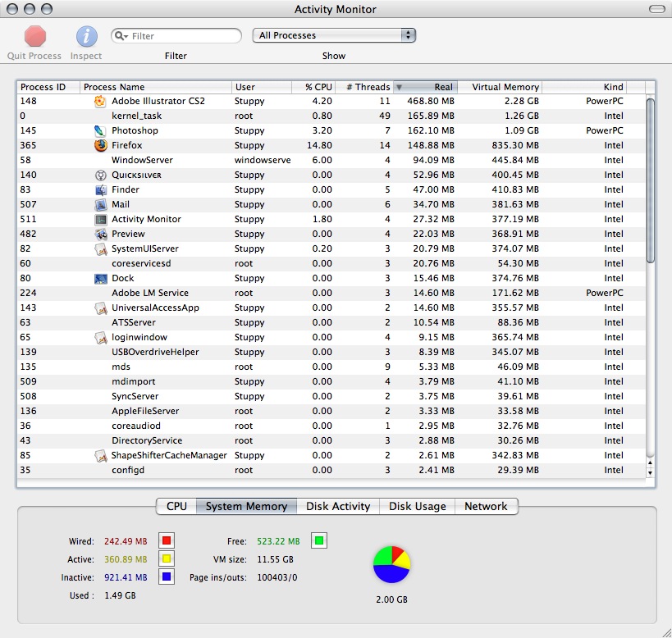Sort by # Threads column header
This screenshot has width=672, height=638.
pos(364,87)
